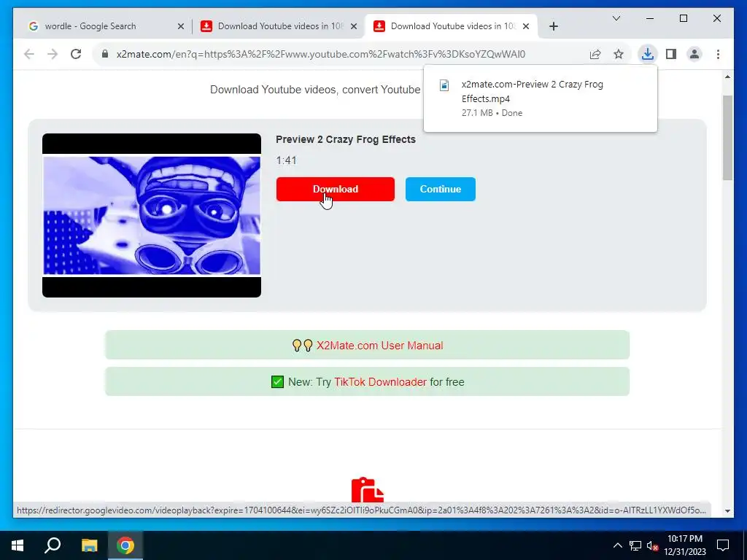Open the taskbar clock and date
747x560 pixels.
685,545
